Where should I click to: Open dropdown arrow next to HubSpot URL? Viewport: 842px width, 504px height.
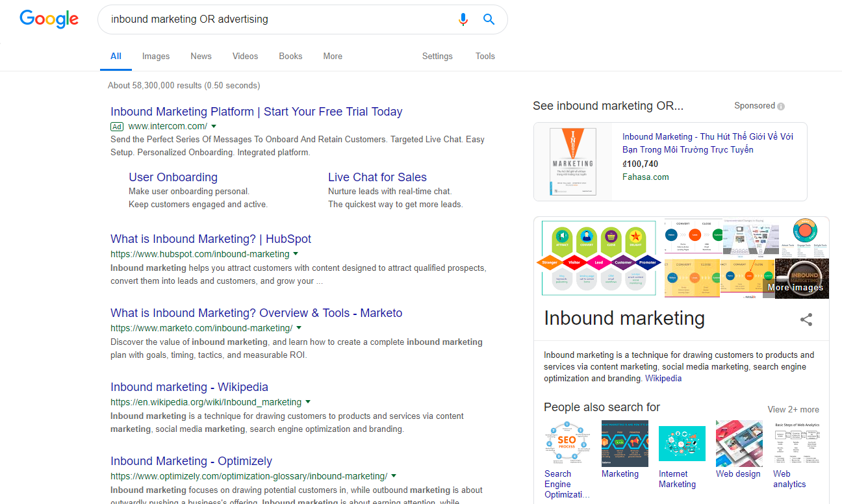point(296,254)
